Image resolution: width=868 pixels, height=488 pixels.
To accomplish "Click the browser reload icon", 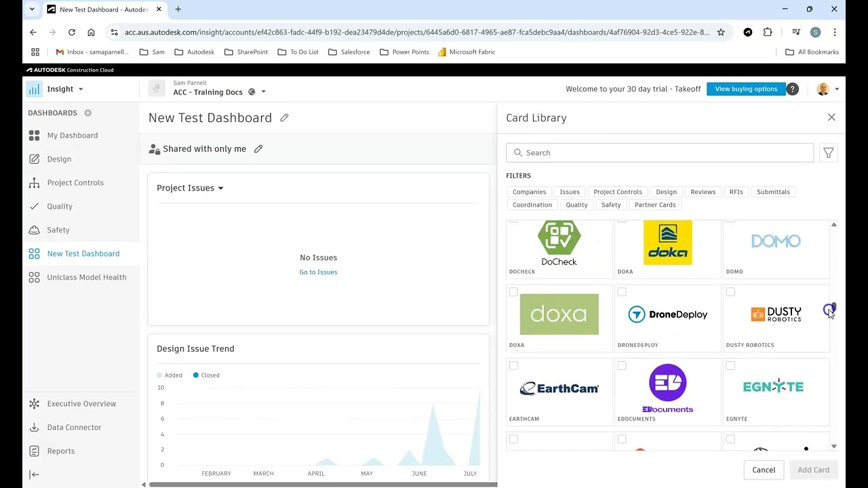I will click(x=72, y=32).
